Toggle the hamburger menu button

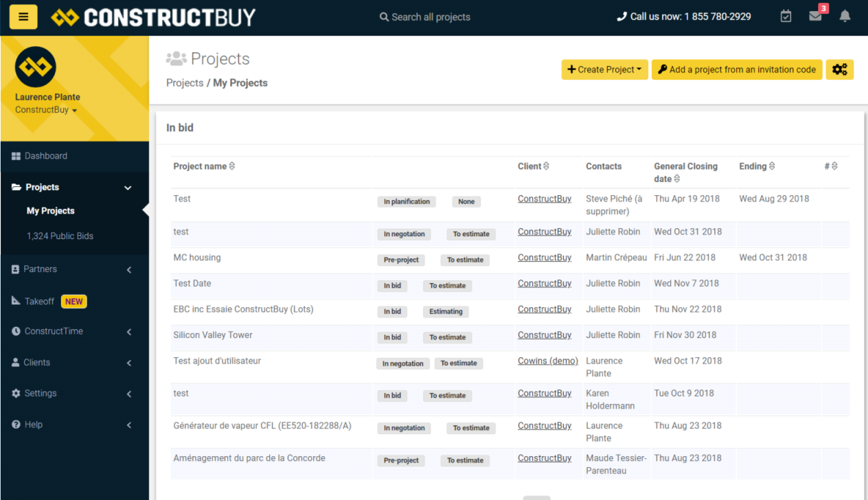click(23, 17)
